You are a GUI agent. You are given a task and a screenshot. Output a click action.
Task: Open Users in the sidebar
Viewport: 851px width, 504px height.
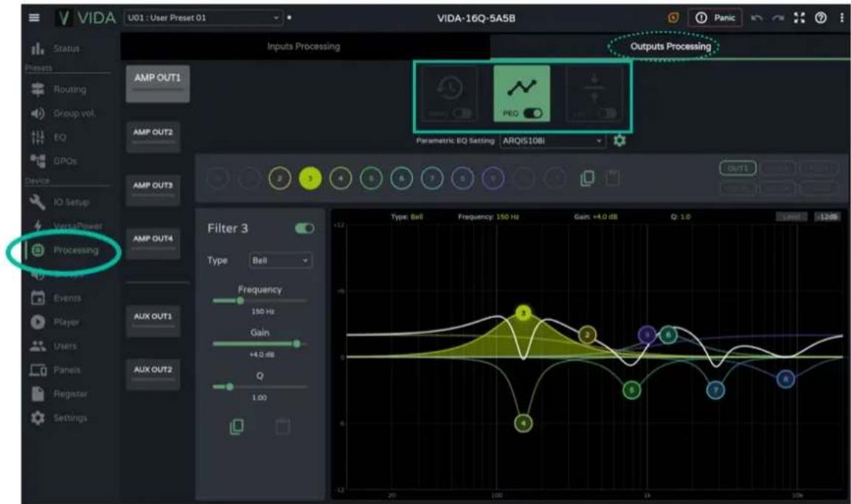click(x=53, y=346)
